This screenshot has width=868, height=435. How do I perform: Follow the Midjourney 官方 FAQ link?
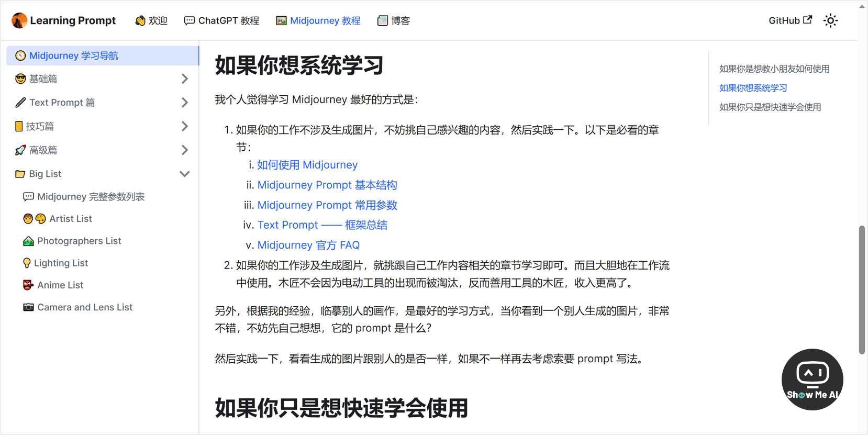tap(308, 245)
